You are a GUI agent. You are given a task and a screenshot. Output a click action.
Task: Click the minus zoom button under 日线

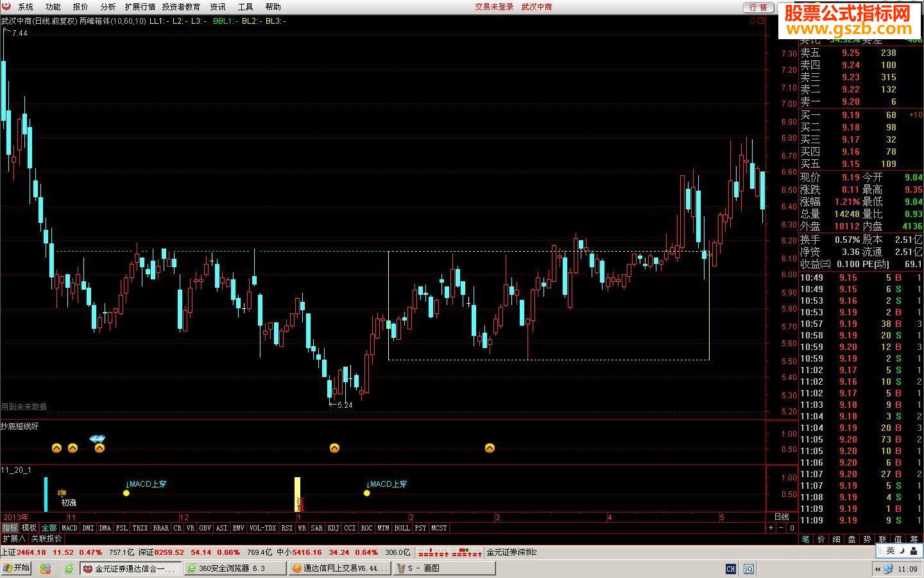(x=782, y=528)
